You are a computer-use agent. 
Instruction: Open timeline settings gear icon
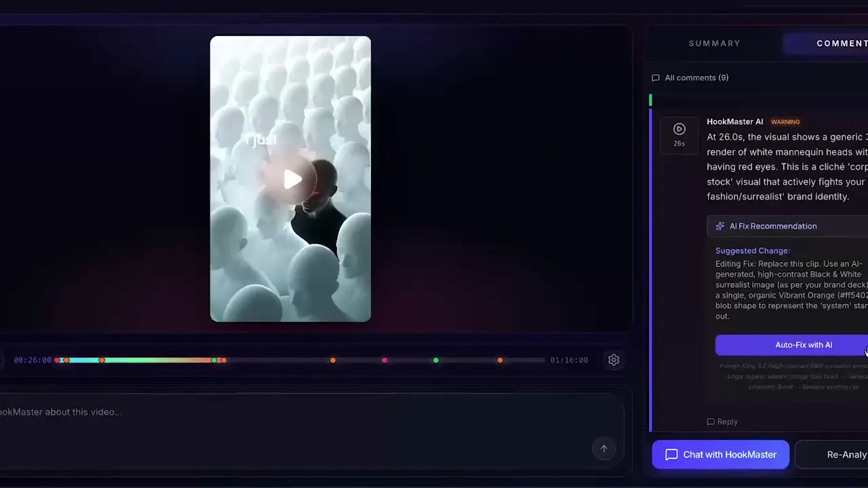[x=614, y=360]
